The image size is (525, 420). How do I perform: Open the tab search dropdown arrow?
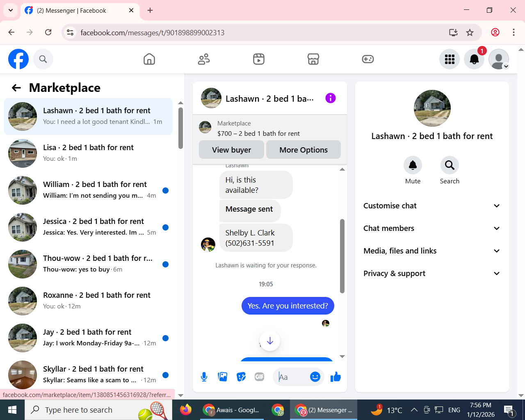coord(11,10)
